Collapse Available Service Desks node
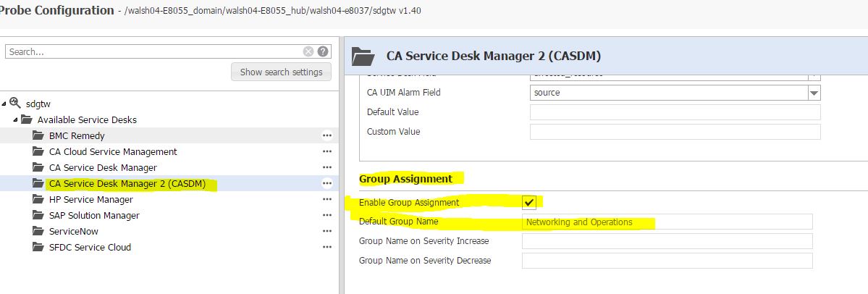 click(x=15, y=119)
